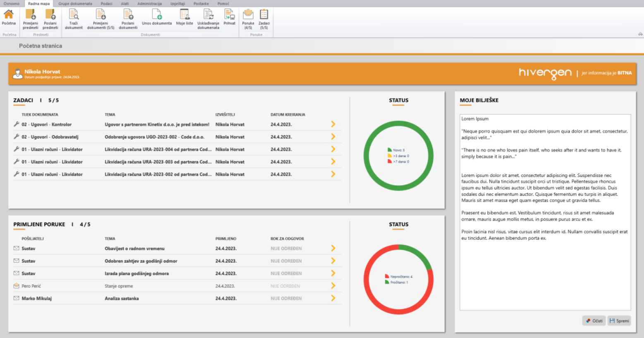Go to the Administracija tab

[x=149, y=4]
